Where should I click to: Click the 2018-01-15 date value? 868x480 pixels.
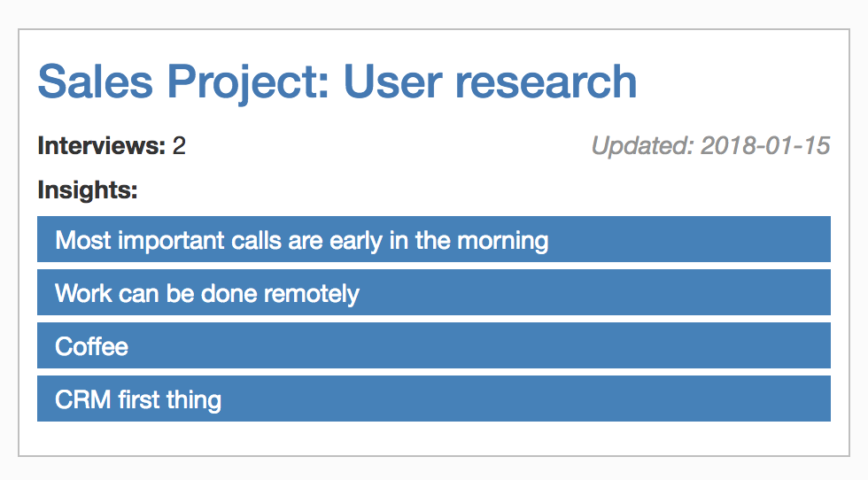point(765,146)
